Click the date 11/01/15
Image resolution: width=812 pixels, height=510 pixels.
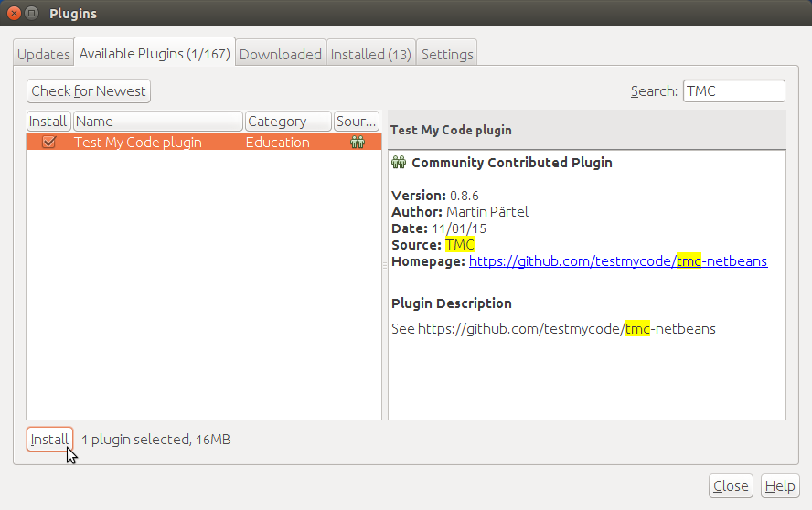click(459, 228)
